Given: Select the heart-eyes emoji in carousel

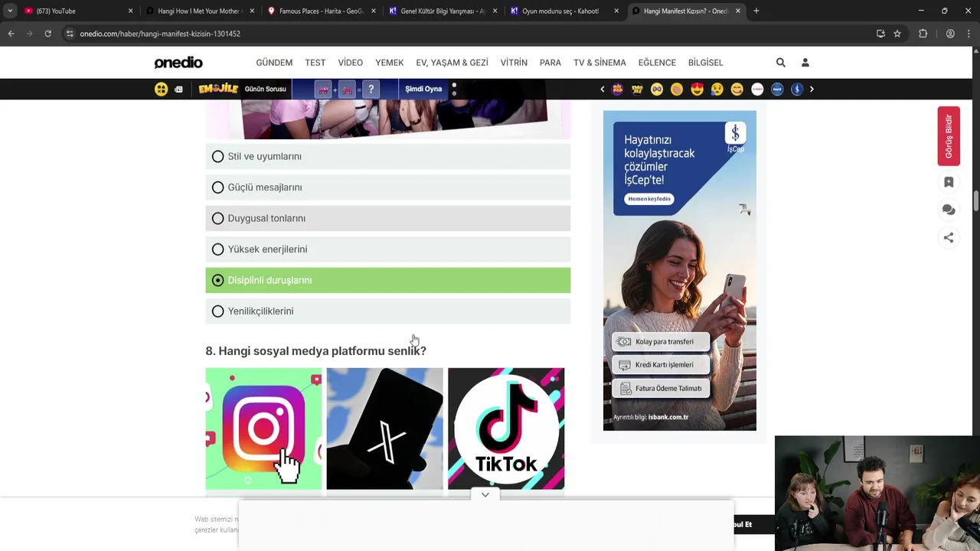Looking at the screenshot, I should pyautogui.click(x=697, y=90).
